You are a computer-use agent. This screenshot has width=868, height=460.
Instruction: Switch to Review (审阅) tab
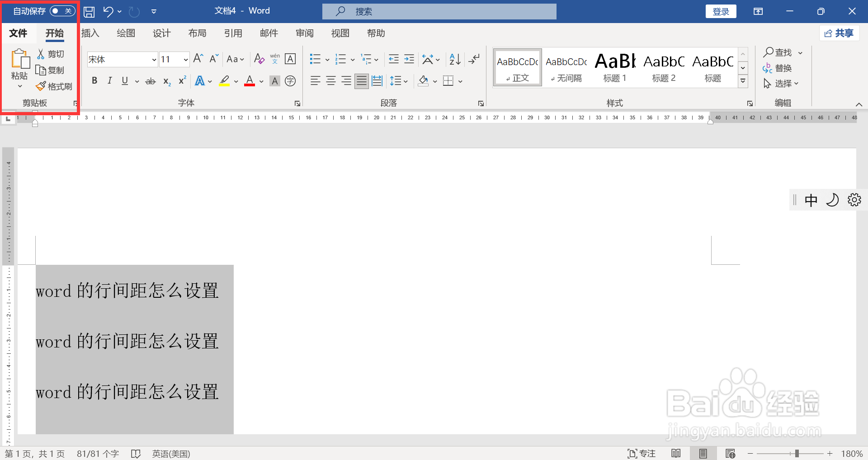tap(304, 33)
